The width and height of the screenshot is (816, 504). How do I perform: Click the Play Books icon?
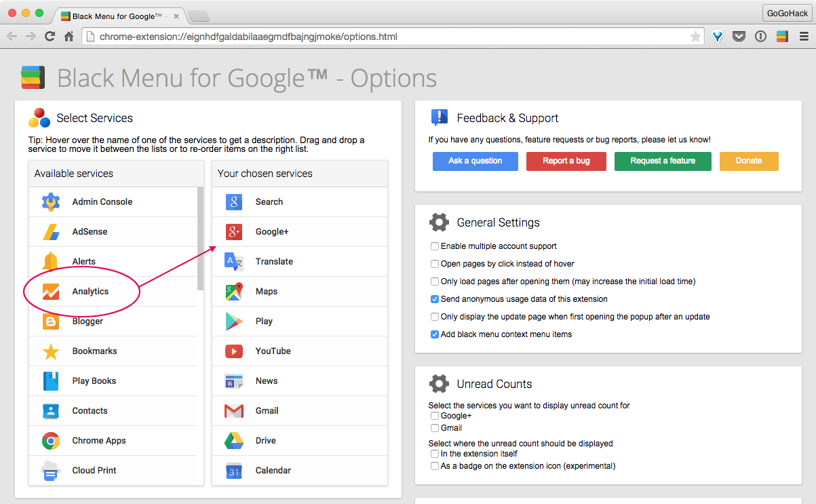click(x=51, y=381)
